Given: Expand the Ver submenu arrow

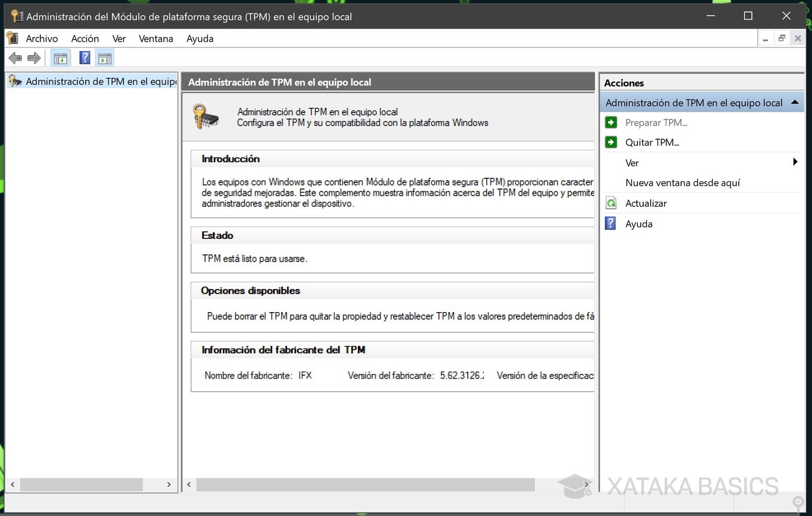Looking at the screenshot, I should [x=796, y=162].
